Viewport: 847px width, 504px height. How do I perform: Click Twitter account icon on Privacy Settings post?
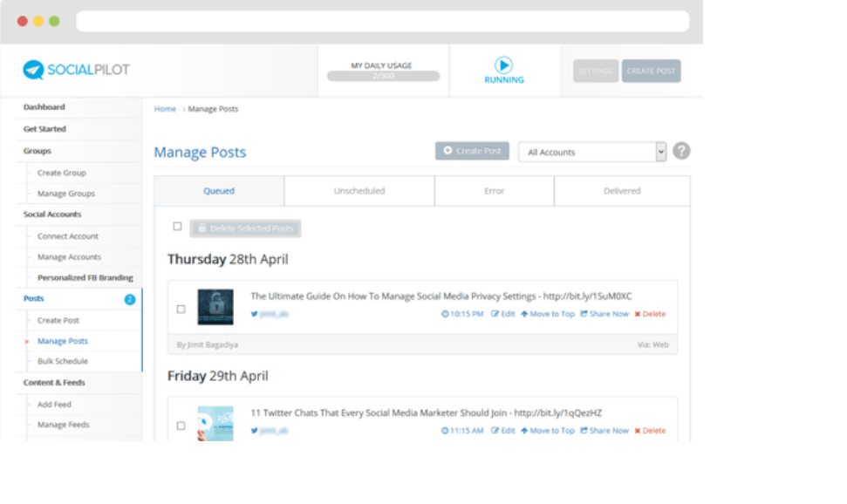(x=254, y=314)
